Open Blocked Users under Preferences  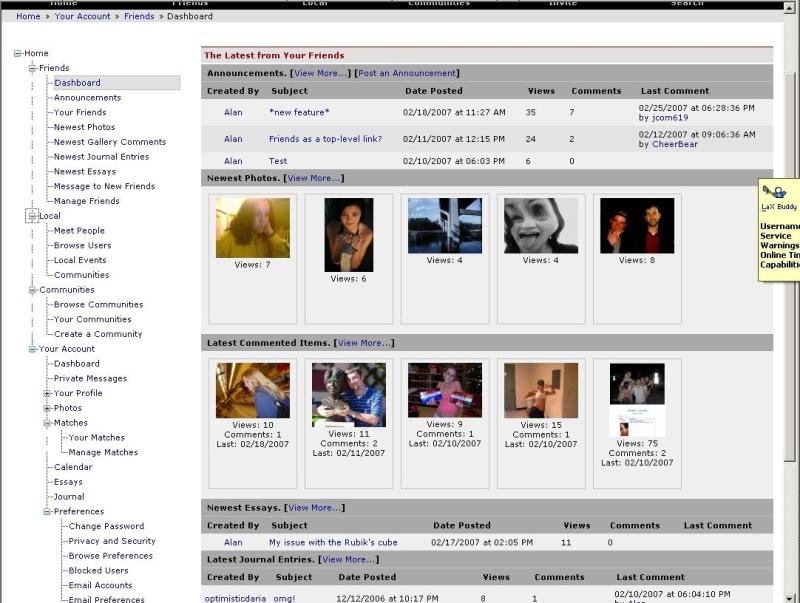coord(98,570)
